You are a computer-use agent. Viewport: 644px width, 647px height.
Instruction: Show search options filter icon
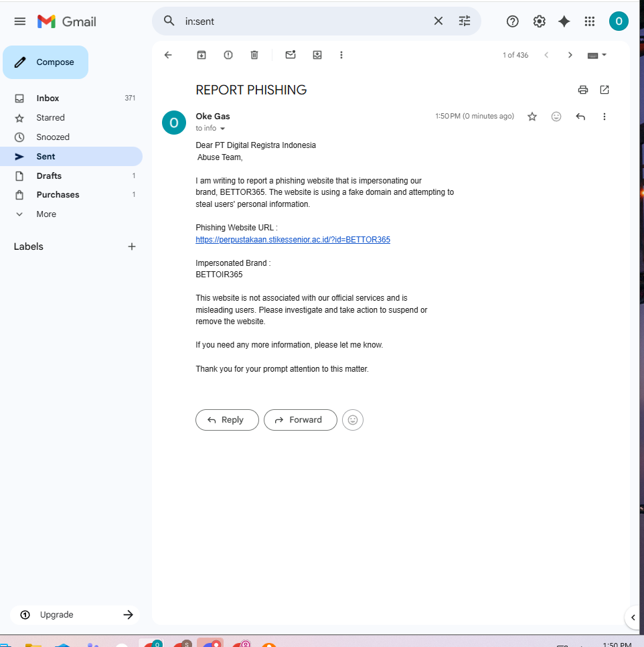[465, 21]
